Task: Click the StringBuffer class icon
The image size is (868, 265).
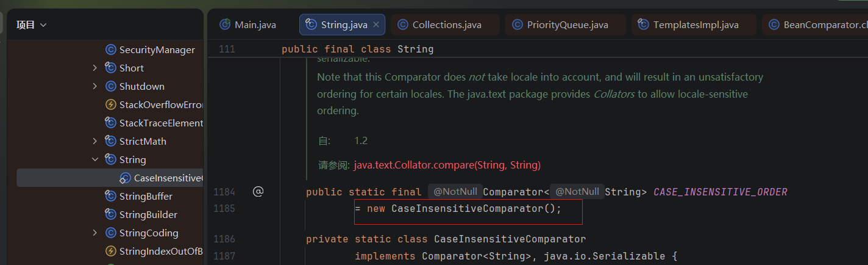Action: [110, 197]
